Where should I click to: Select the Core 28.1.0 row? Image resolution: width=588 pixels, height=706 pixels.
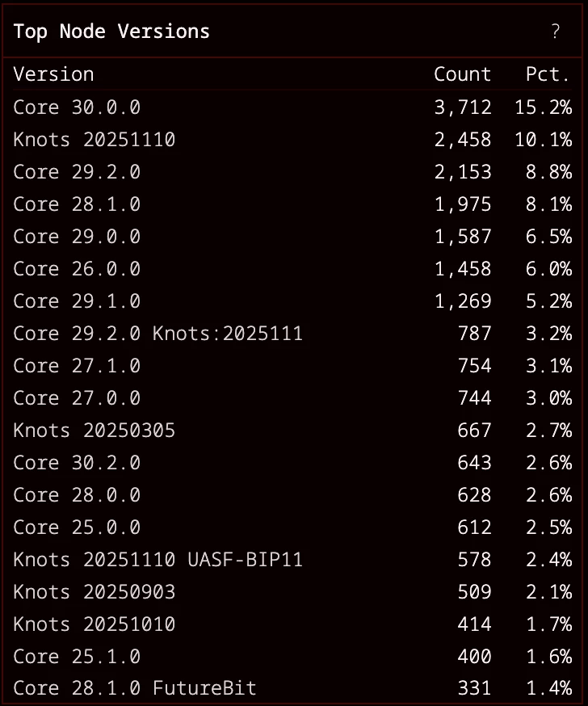point(77,204)
